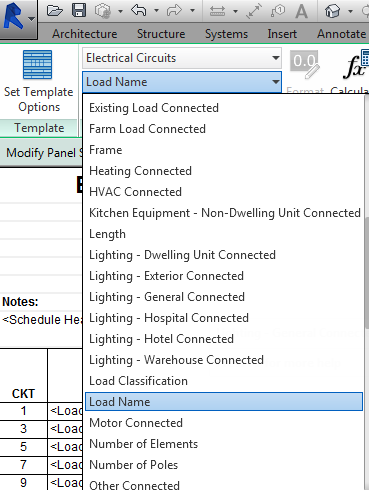Screen dimensions: 369x490
Task: Click the Load Name cell in circuit 1 row
Action: [65, 411]
